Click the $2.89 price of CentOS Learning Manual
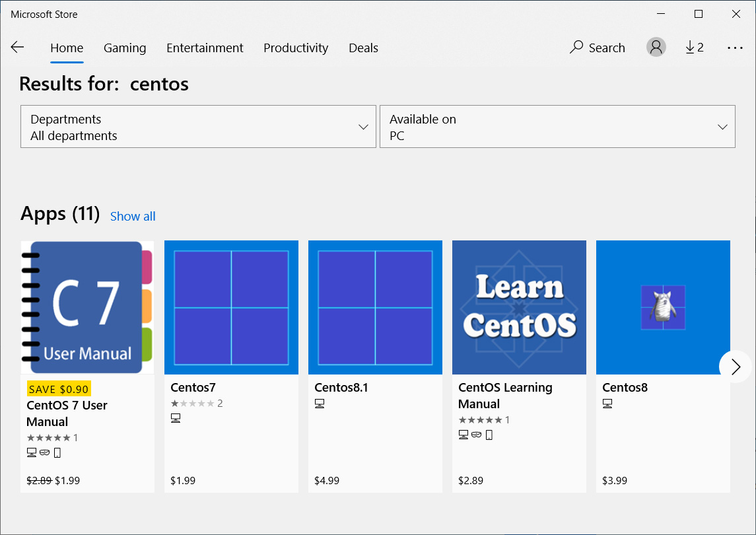This screenshot has width=756, height=535. click(471, 480)
